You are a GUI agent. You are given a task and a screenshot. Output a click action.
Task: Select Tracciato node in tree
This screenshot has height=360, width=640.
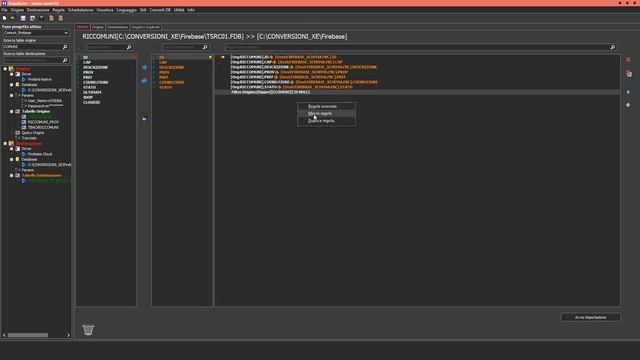(x=29, y=138)
